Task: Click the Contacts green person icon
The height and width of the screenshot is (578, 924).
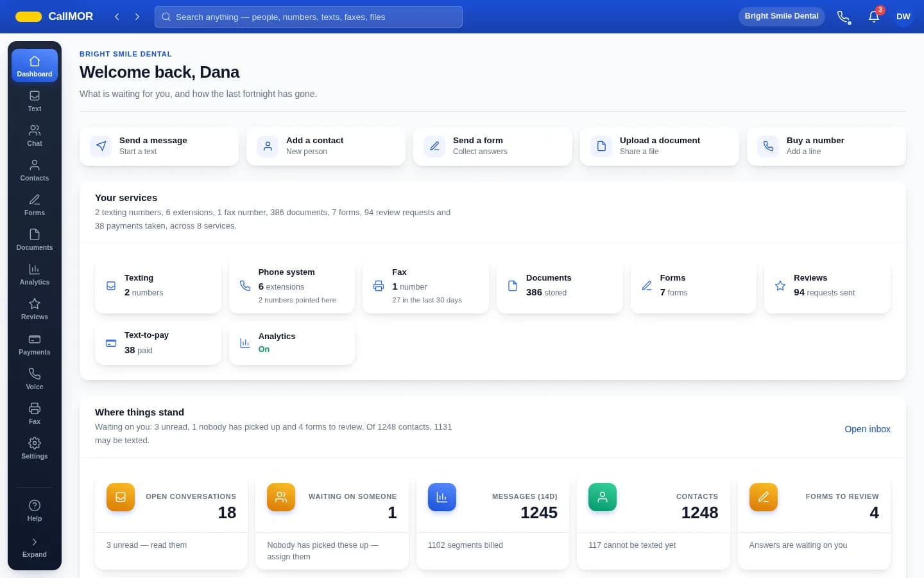Action: pos(603,497)
